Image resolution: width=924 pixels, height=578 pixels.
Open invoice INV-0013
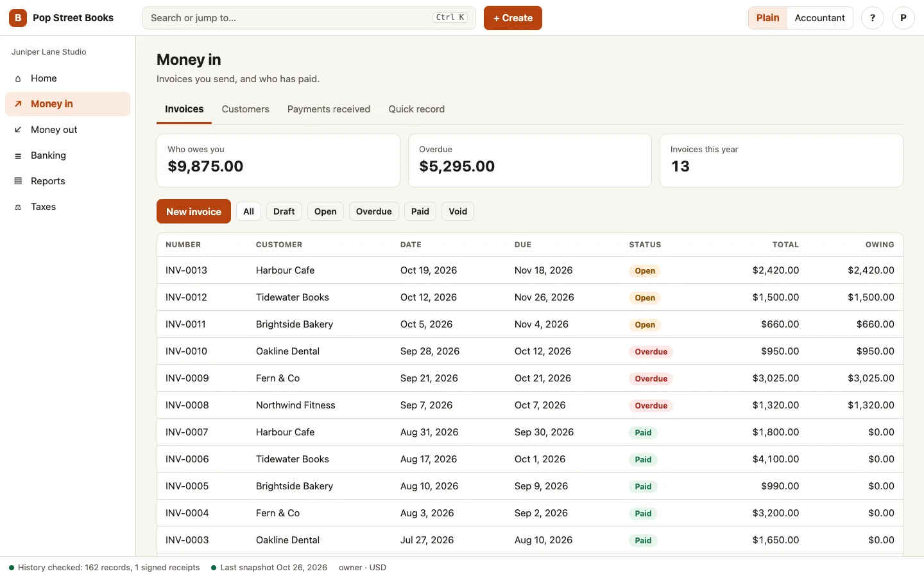[530, 270]
